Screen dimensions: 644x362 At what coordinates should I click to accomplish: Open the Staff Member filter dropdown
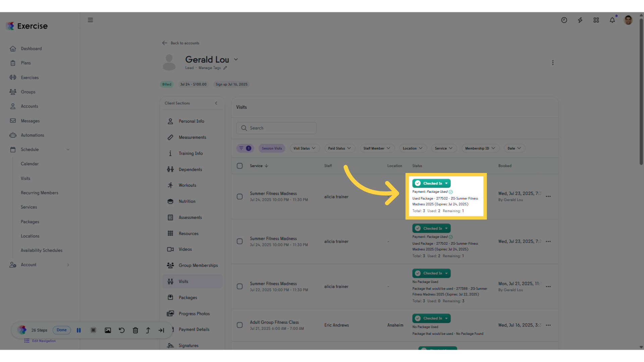tap(377, 148)
